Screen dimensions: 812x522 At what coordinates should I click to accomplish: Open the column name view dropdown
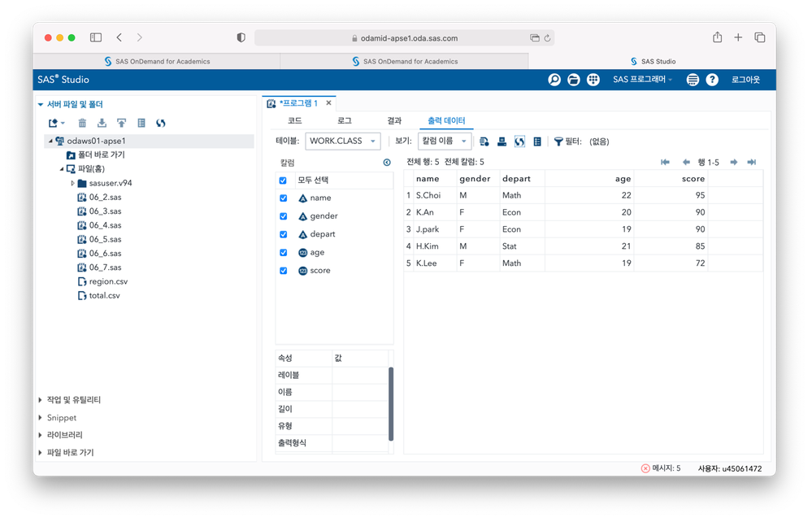[x=445, y=141]
